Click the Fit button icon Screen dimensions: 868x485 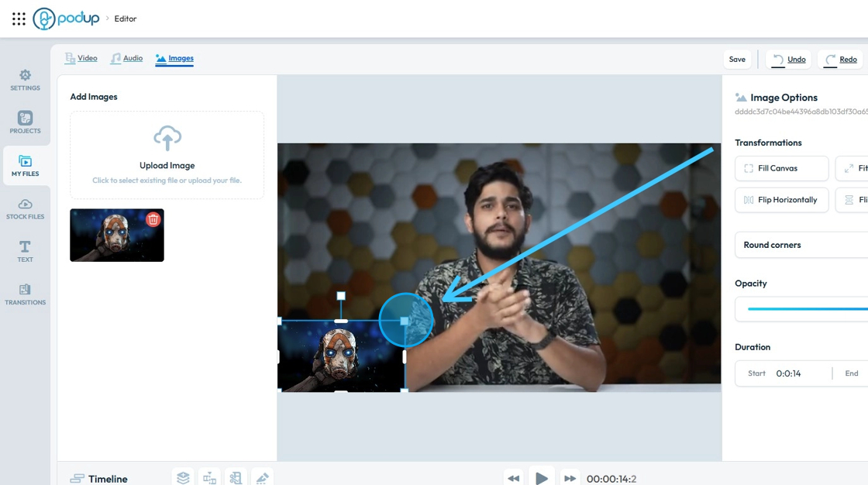(x=849, y=168)
